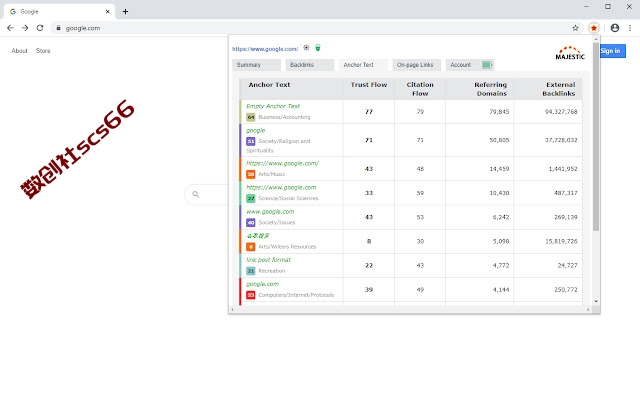Open the About link
This screenshot has height=400, width=640.
(19, 51)
